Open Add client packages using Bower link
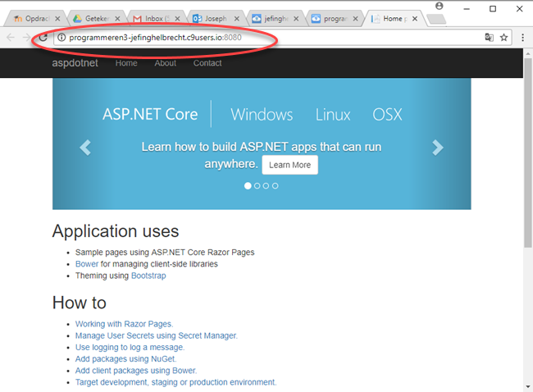The height and width of the screenshot is (392, 533). 136,370
